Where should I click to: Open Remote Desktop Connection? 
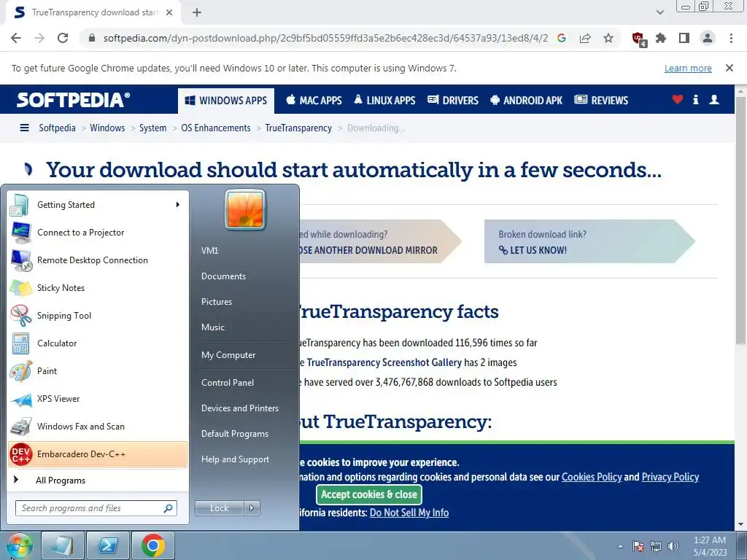coord(98,260)
